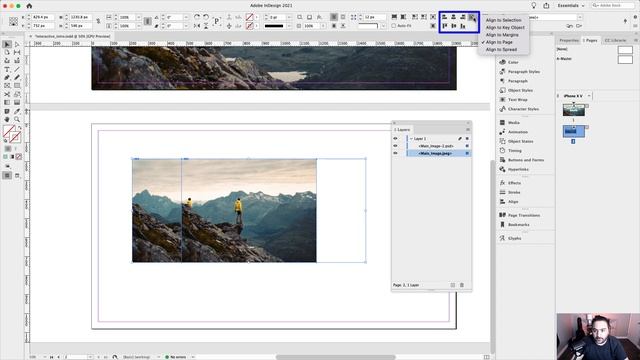The height and width of the screenshot is (360, 640).
Task: Click Align Vertical Centers icon
Action: click(x=453, y=26)
